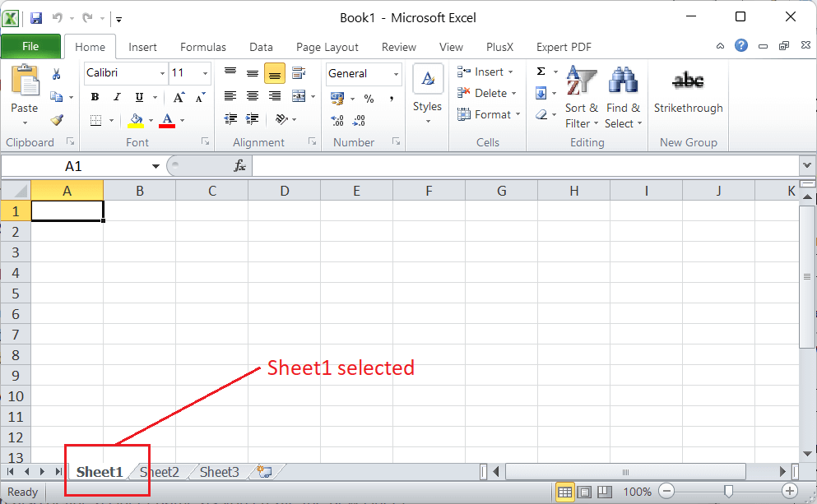
Task: Click the Increase Font Size icon
Action: click(180, 96)
